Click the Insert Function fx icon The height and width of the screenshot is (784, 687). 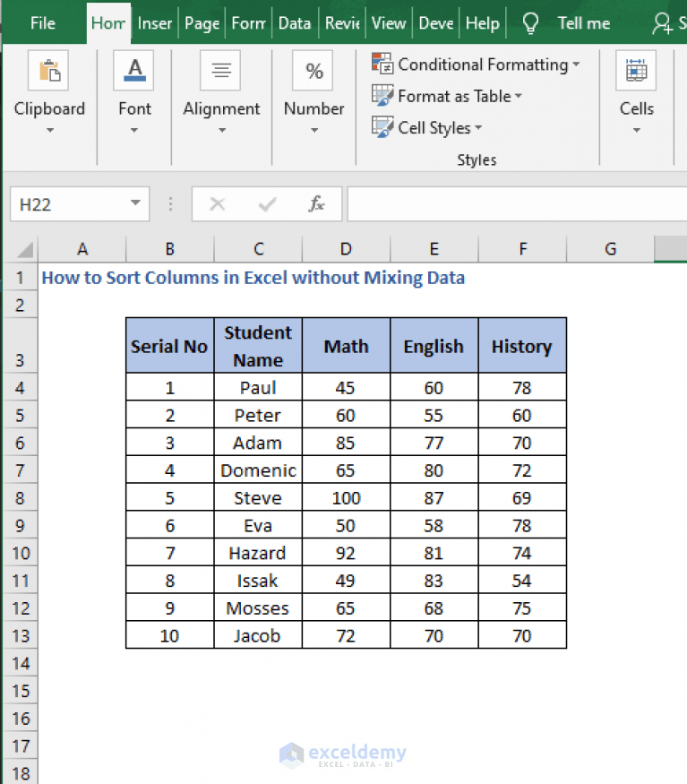(316, 203)
